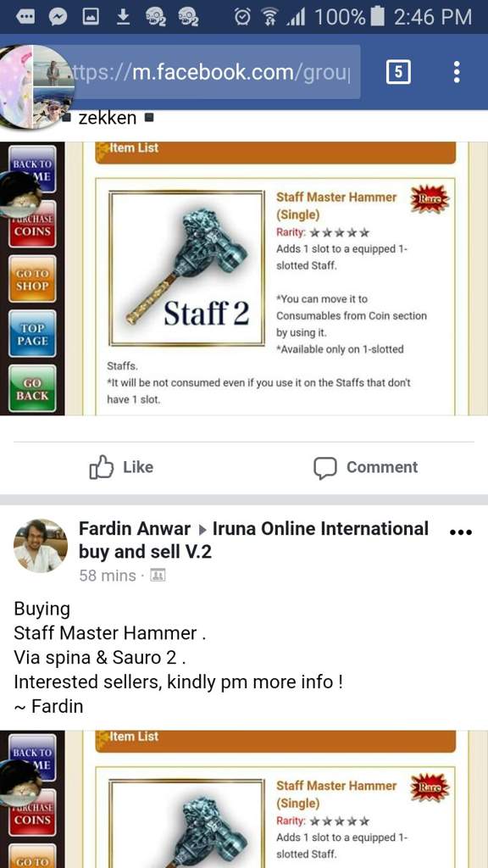Open the browser three-dot overflow menu
Screen dimensions: 488x868
coord(457,72)
